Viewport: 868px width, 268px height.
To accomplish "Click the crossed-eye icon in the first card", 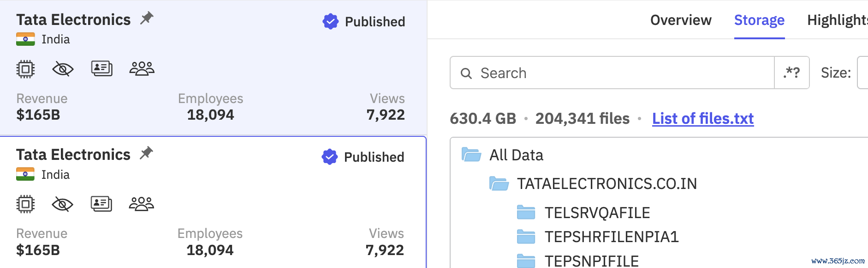I will click(63, 69).
